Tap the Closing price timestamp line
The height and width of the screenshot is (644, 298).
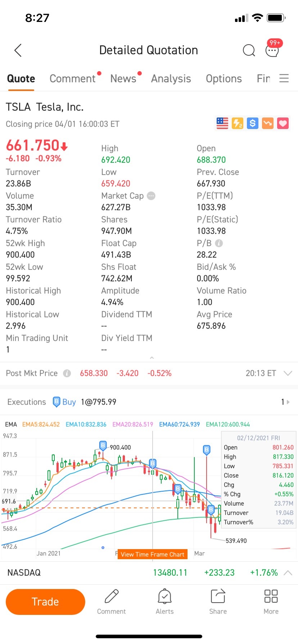click(x=63, y=124)
